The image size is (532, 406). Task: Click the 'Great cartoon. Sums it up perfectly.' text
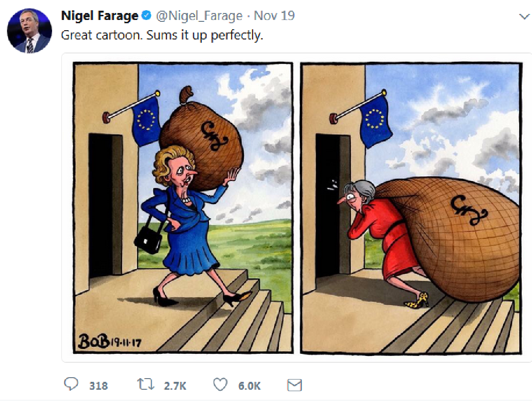tap(162, 35)
